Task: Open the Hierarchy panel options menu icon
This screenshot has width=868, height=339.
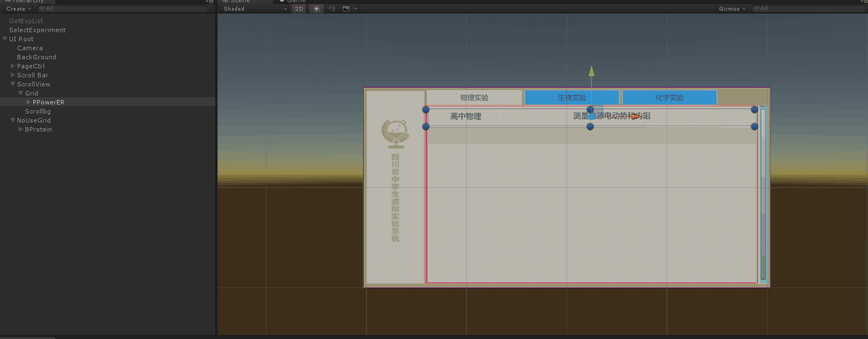Action: 210,2
